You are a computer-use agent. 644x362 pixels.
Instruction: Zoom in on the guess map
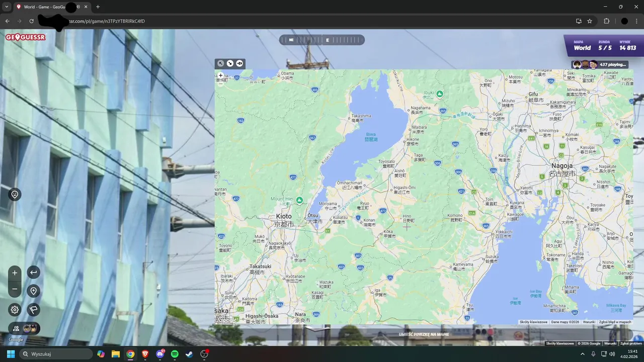pos(220,75)
